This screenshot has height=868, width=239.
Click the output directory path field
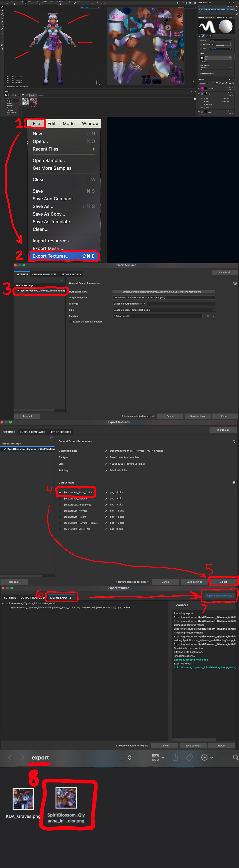click(x=164, y=292)
